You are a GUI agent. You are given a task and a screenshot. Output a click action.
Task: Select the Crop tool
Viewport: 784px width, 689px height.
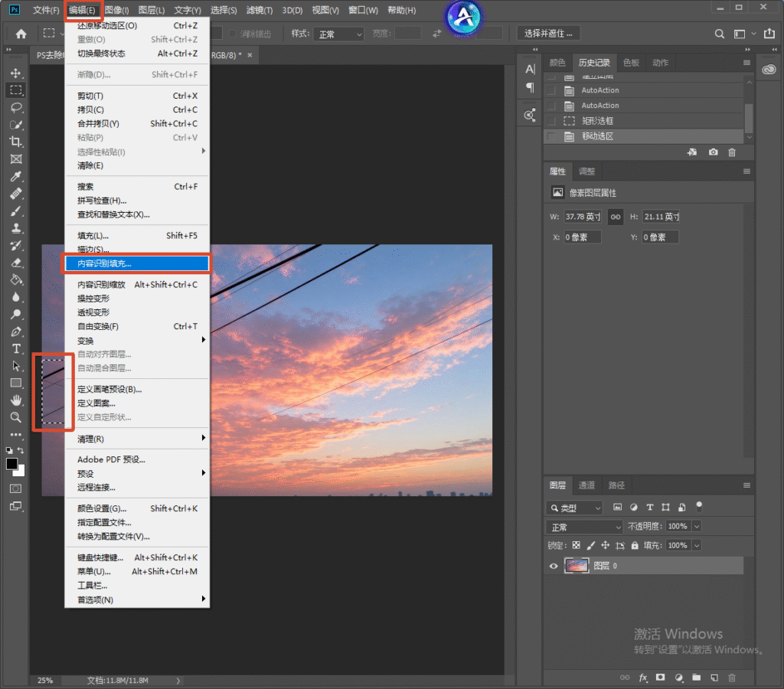16,142
